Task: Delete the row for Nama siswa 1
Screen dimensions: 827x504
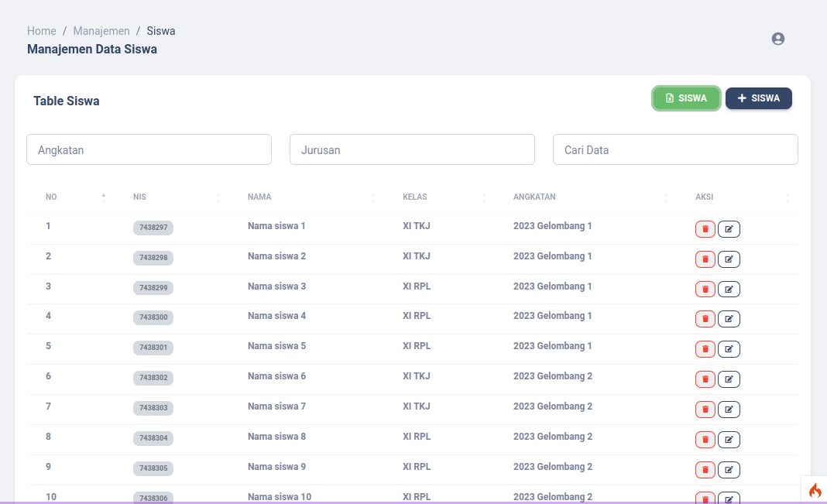Action: tap(705, 229)
